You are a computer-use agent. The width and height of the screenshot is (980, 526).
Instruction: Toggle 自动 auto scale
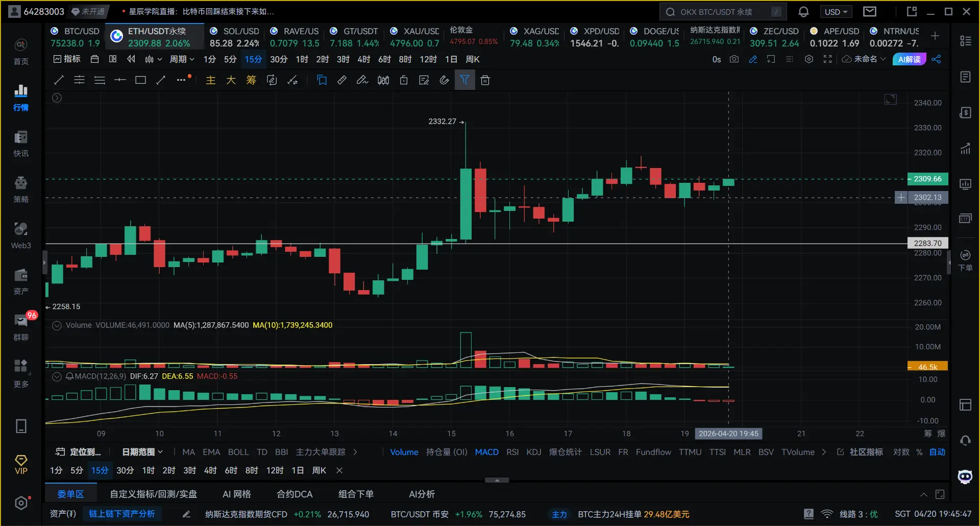point(937,452)
